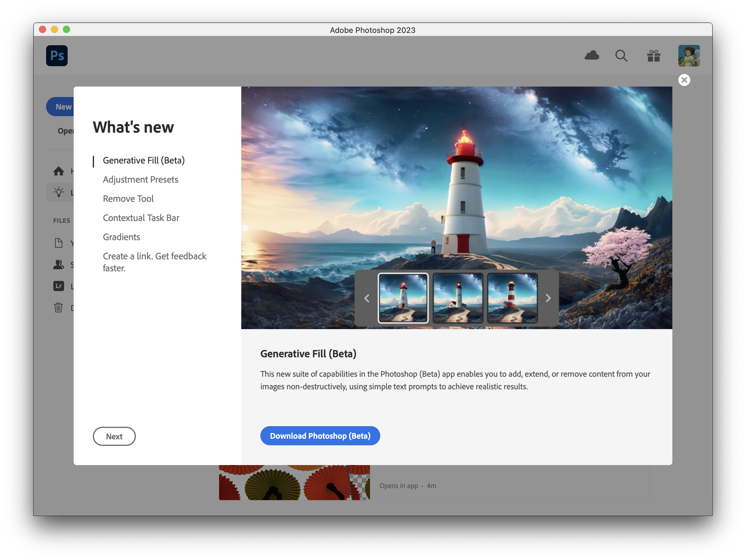The width and height of the screenshot is (746, 560).
Task: Select Contextual Task Bar entry
Action: click(x=141, y=218)
